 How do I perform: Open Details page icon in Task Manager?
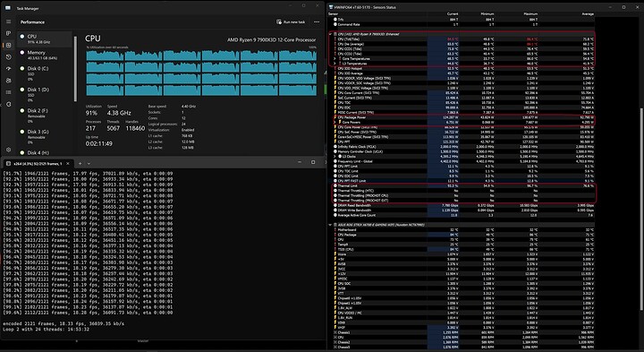(x=9, y=92)
